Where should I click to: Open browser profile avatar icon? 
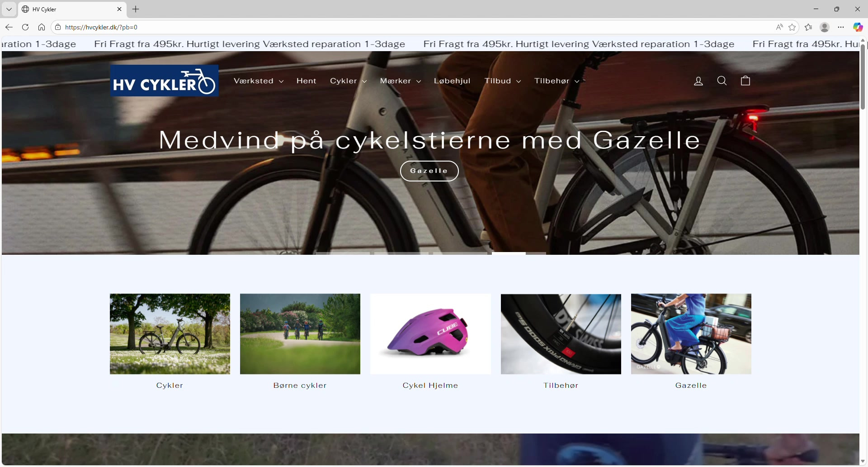click(825, 27)
